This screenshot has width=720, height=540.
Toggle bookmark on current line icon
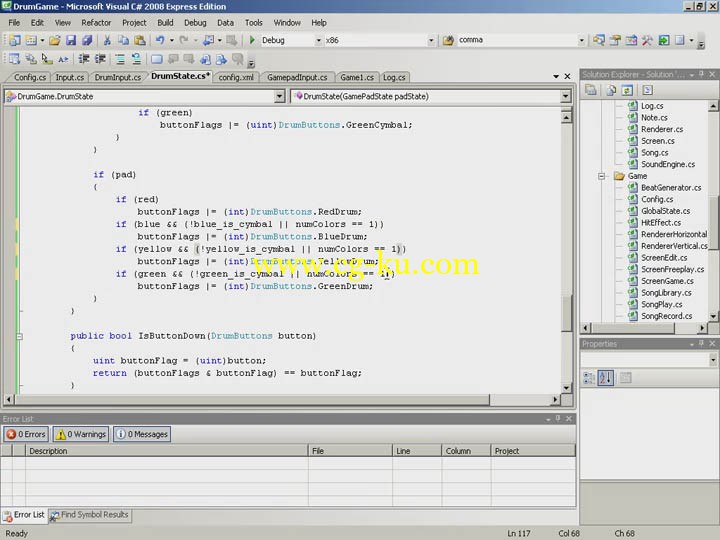[x=157, y=59]
